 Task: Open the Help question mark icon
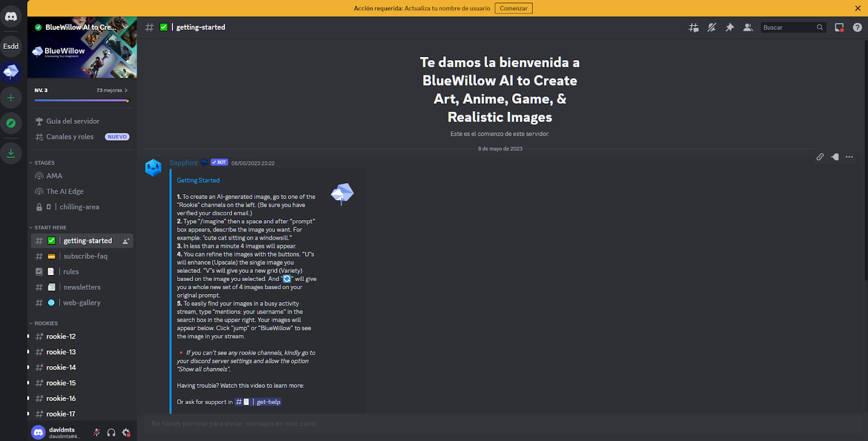tap(857, 27)
